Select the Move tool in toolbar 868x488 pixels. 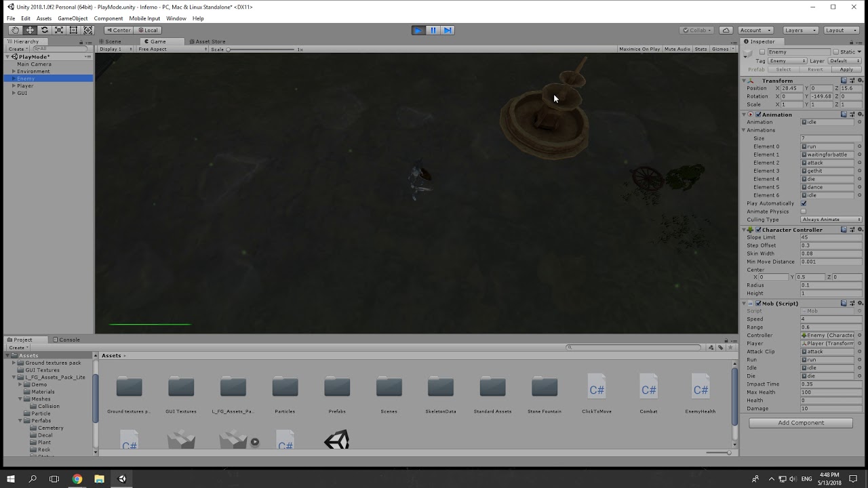pos(30,30)
